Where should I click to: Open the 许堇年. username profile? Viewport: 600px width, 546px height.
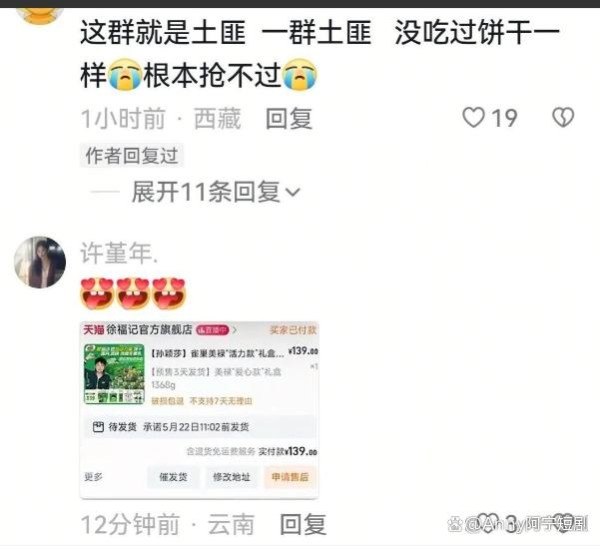coord(119,253)
